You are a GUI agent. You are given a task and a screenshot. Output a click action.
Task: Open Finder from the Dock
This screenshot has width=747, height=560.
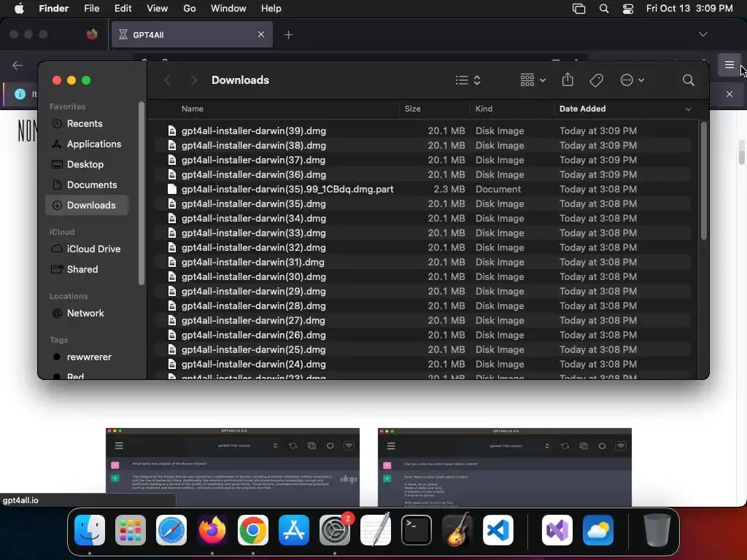tap(90, 530)
